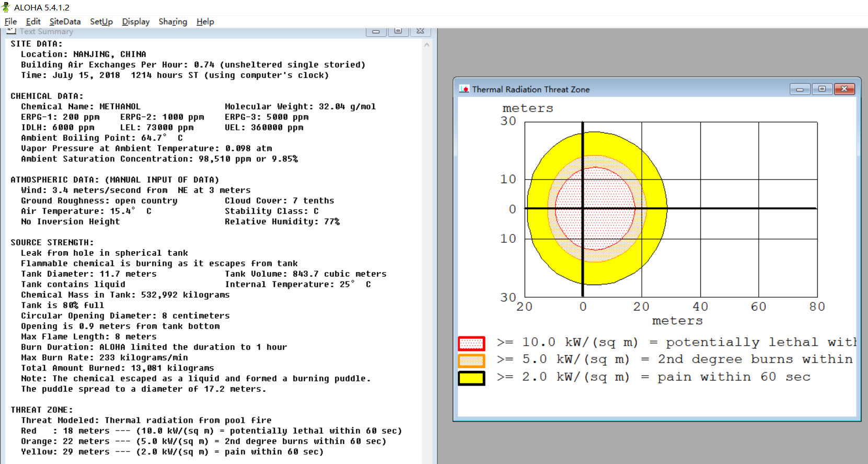Restore the Text Summary window
Image resolution: width=868 pixels, height=464 pixels.
[398, 31]
